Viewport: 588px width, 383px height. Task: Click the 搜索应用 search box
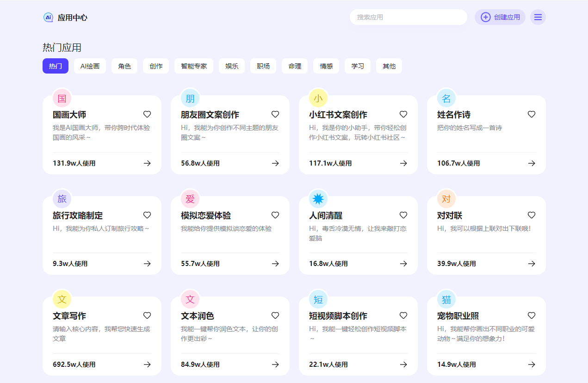pyautogui.click(x=408, y=17)
